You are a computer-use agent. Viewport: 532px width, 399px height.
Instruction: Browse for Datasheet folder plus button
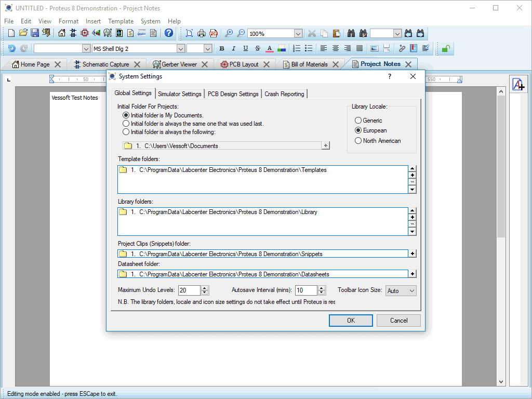[412, 274]
